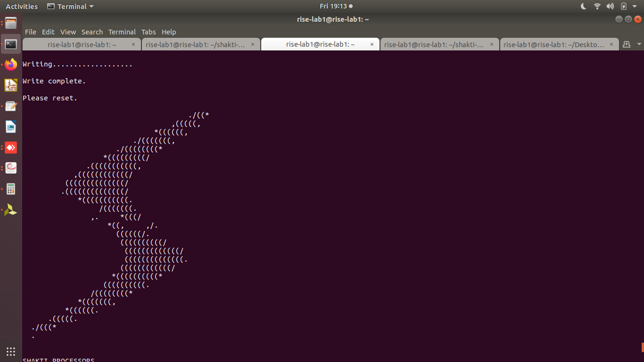
Task: Open the Wi-Fi network indicator
Action: point(597,6)
